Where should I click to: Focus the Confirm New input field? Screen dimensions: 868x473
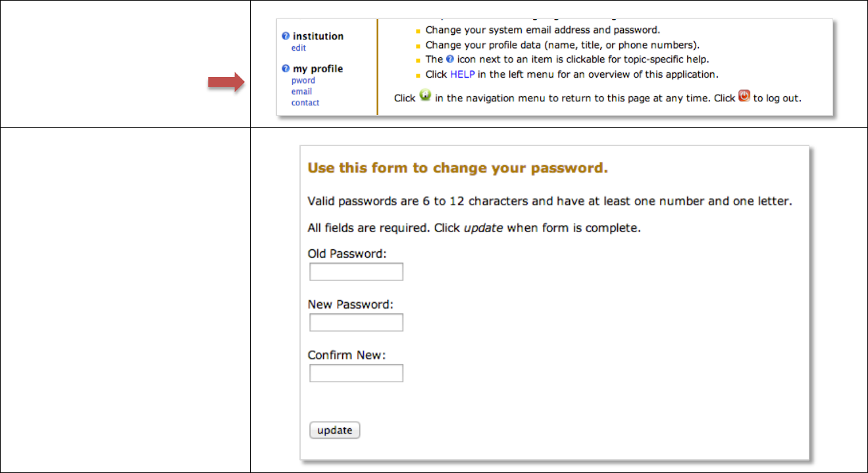tap(356, 373)
